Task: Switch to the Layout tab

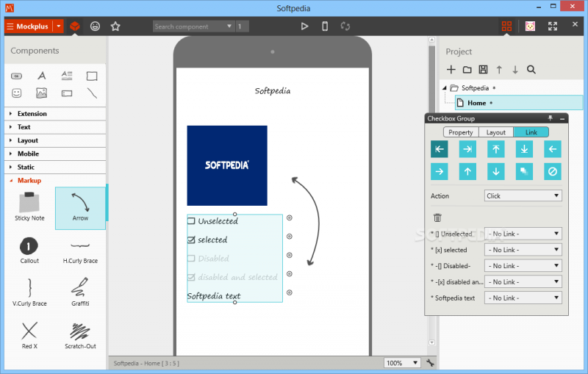Action: coord(495,132)
